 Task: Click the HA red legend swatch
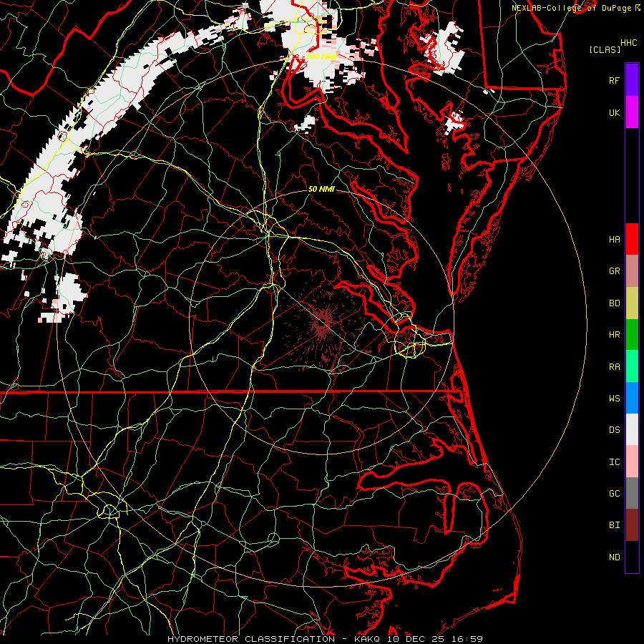click(632, 239)
